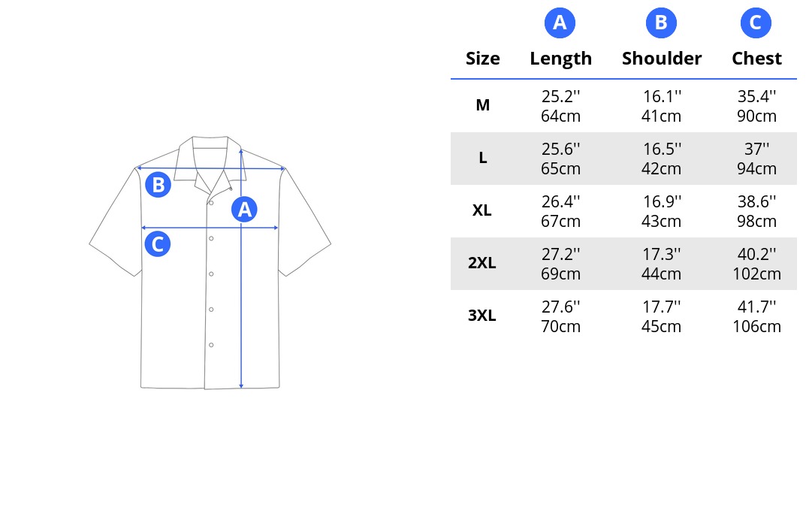Click the top button on the shirt drawing
Viewport: 812px width, 526px height.
click(211, 203)
